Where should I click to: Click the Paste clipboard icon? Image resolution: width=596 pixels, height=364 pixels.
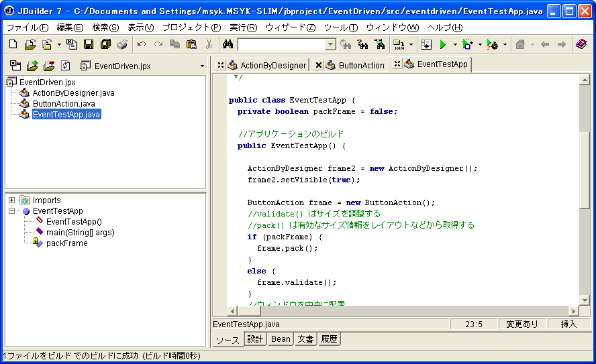click(x=191, y=45)
